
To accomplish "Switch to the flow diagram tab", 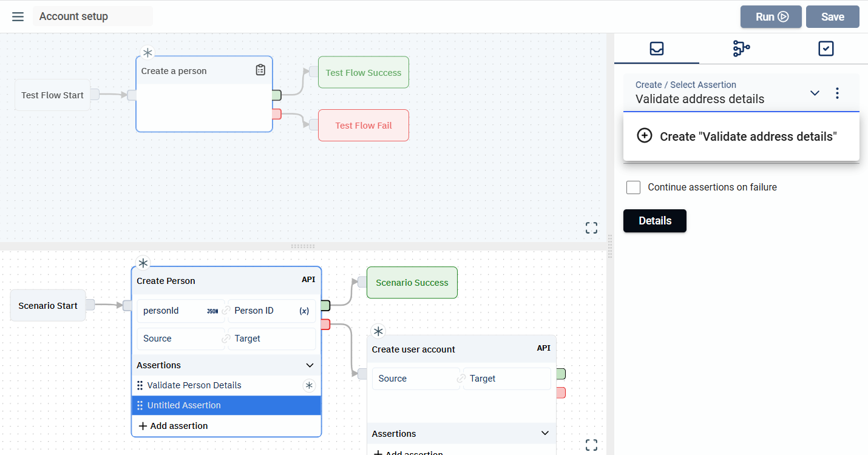I will click(741, 49).
